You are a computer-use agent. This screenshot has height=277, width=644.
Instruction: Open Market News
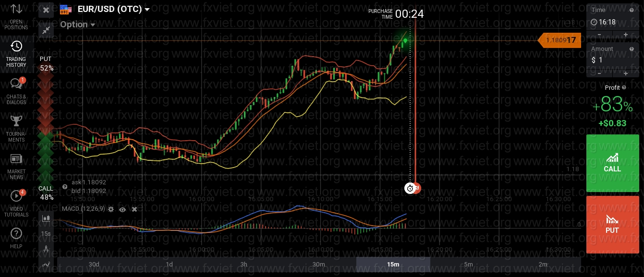pyautogui.click(x=16, y=167)
